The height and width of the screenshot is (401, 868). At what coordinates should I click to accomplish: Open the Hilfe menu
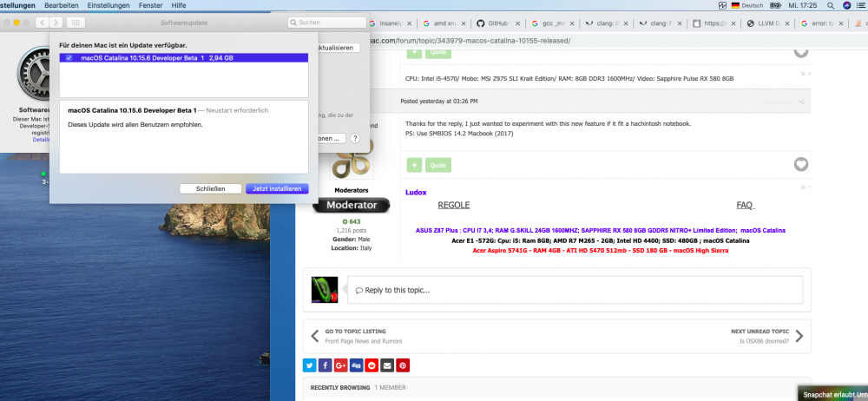point(179,5)
